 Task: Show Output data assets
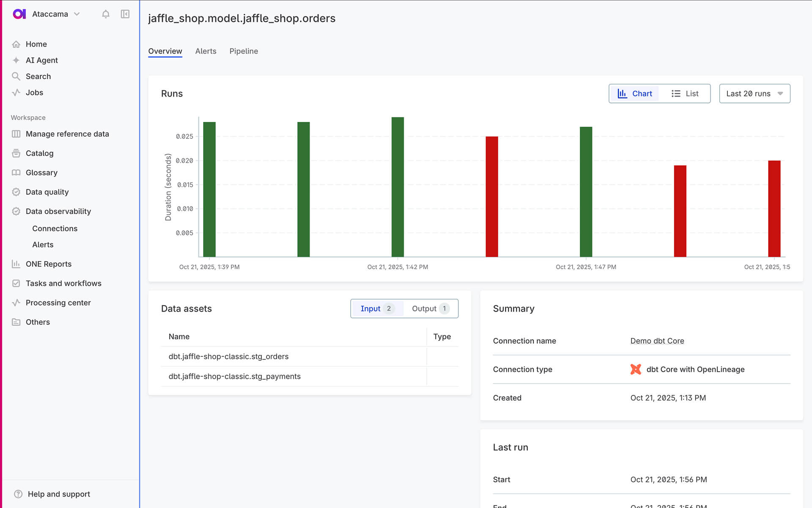[x=430, y=309]
